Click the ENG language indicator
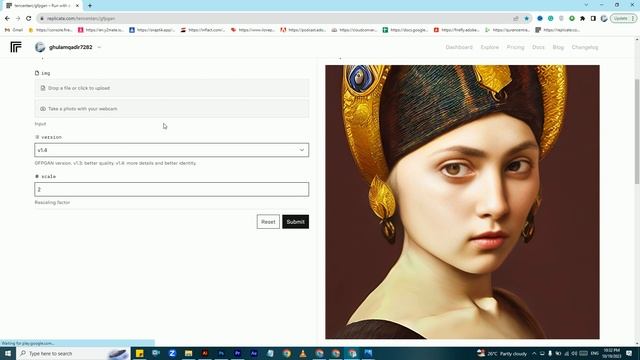The width and height of the screenshot is (640, 360). pyautogui.click(x=595, y=353)
